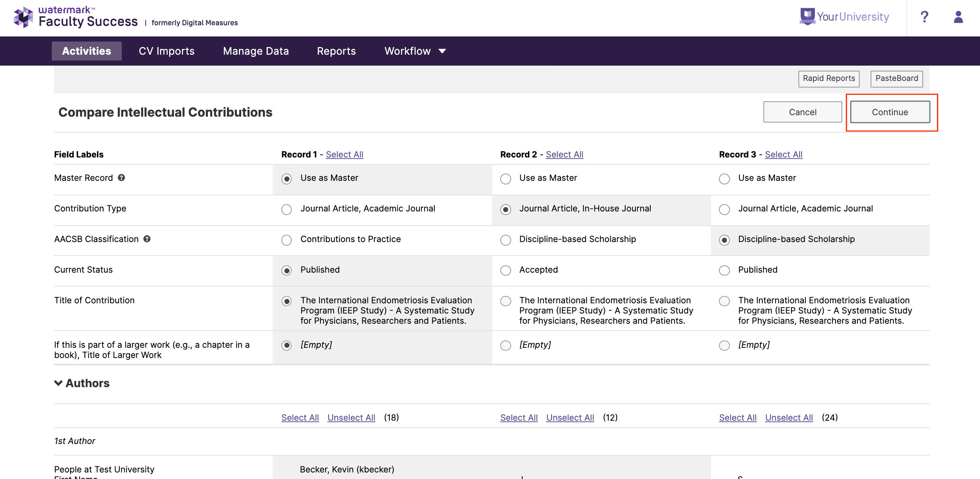Click the Current Status field label
This screenshot has height=479, width=980.
click(x=83, y=270)
